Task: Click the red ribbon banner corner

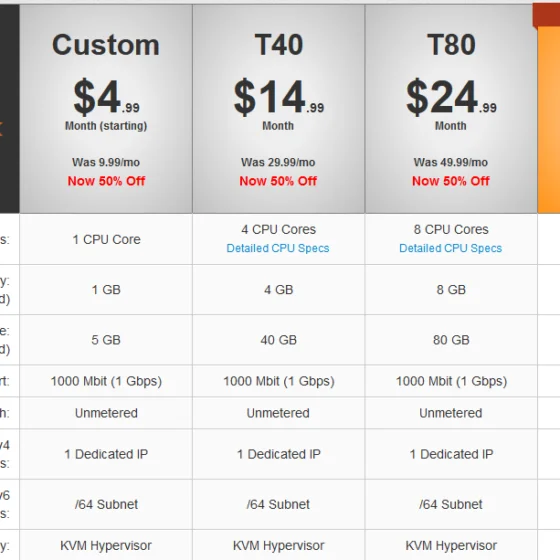Action: [x=546, y=15]
